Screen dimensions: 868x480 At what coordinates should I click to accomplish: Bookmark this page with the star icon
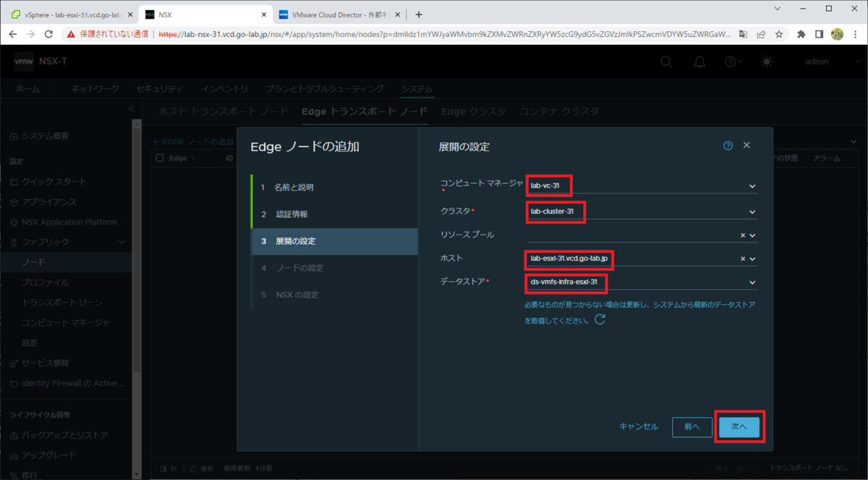[779, 34]
